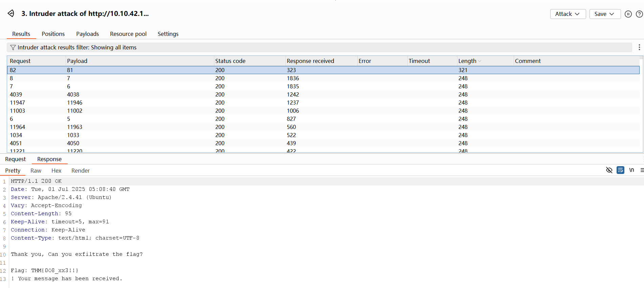Pause the running Intruder attack
This screenshot has width=644, height=288.
pos(628,14)
